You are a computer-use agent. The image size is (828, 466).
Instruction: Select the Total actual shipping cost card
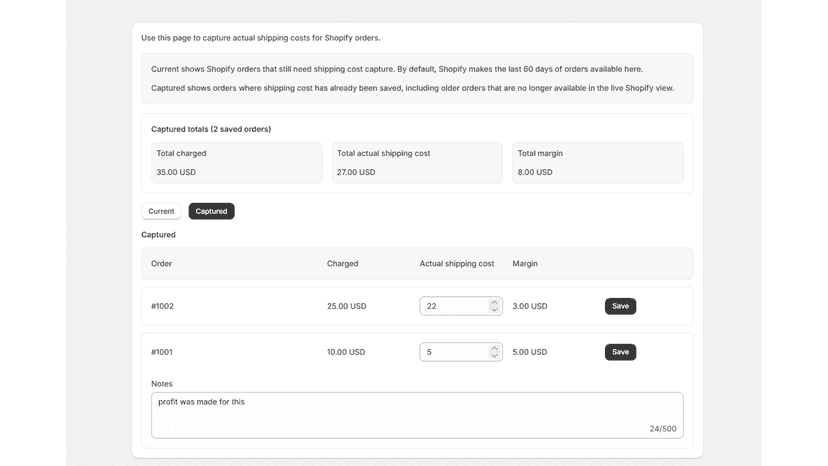pos(417,163)
